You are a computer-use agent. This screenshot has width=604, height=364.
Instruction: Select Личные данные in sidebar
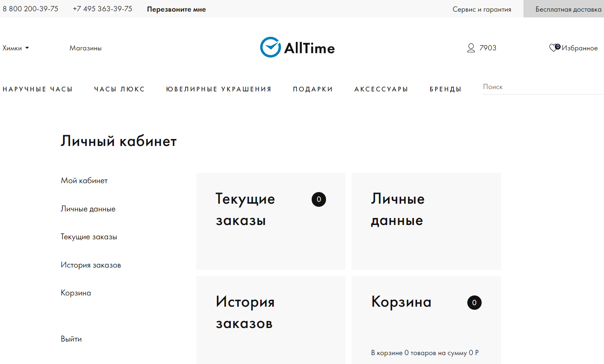88,209
